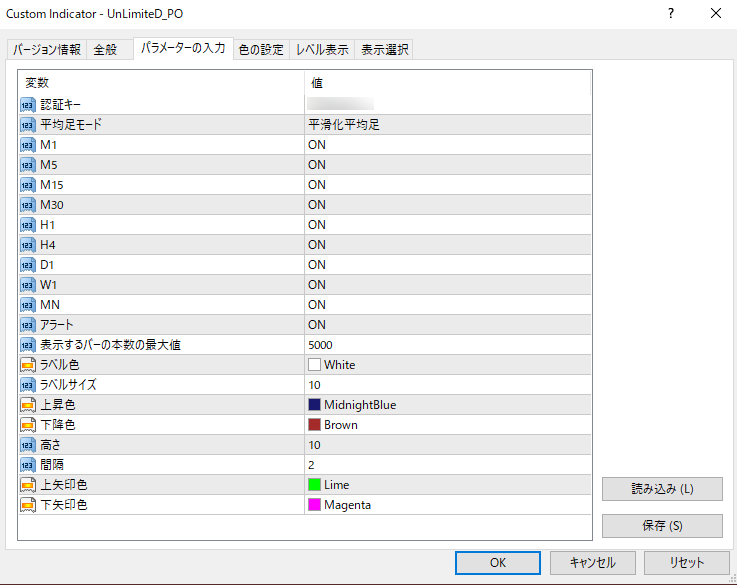Toggle the M5 ON value
The width and height of the screenshot is (737, 585).
pyautogui.click(x=447, y=165)
